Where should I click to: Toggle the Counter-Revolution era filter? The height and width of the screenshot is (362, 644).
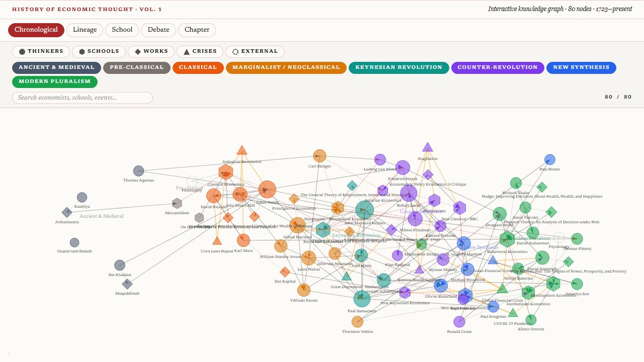coord(498,67)
